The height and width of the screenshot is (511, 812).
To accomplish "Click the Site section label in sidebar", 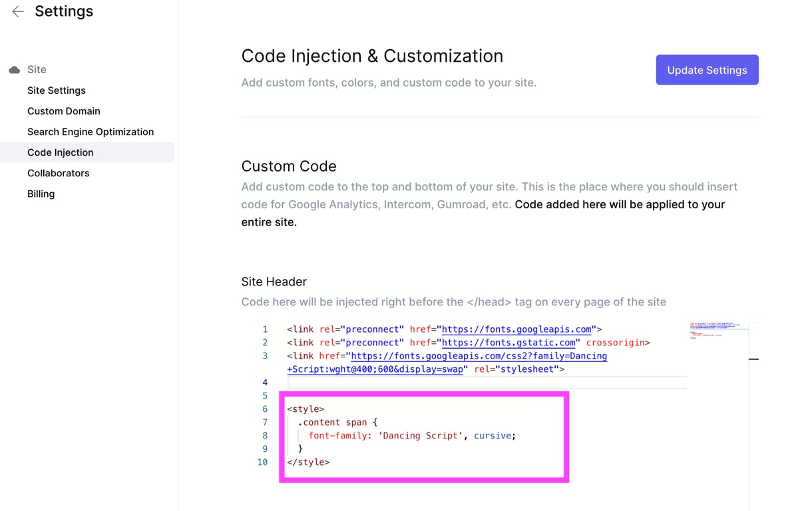I will tap(37, 70).
